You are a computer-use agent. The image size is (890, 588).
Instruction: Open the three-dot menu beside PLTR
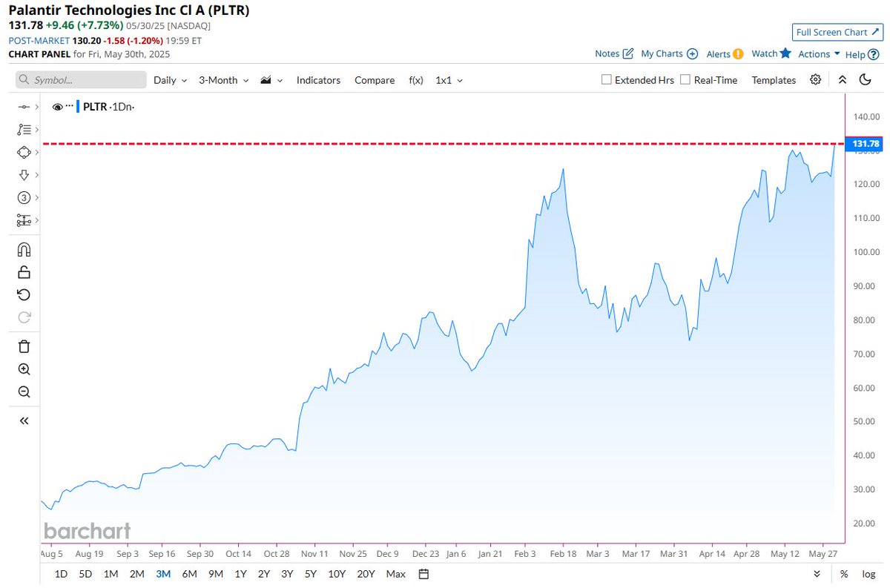pyautogui.click(x=70, y=106)
